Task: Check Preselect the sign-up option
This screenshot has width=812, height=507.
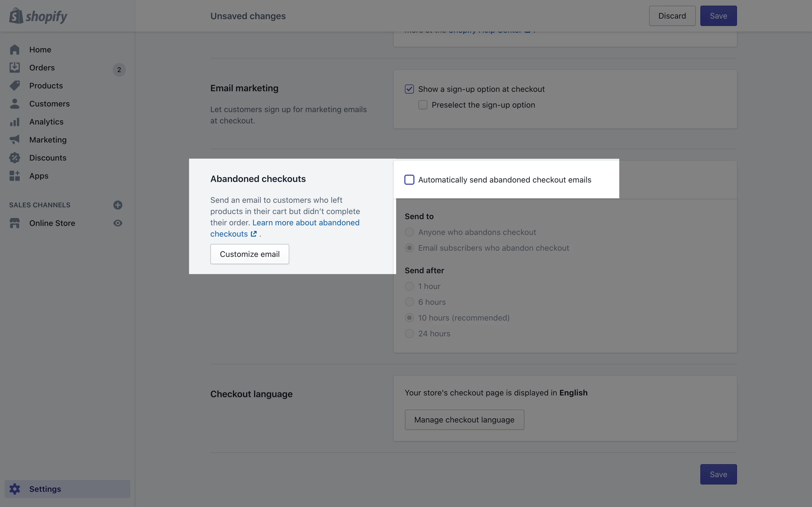Action: (423, 105)
